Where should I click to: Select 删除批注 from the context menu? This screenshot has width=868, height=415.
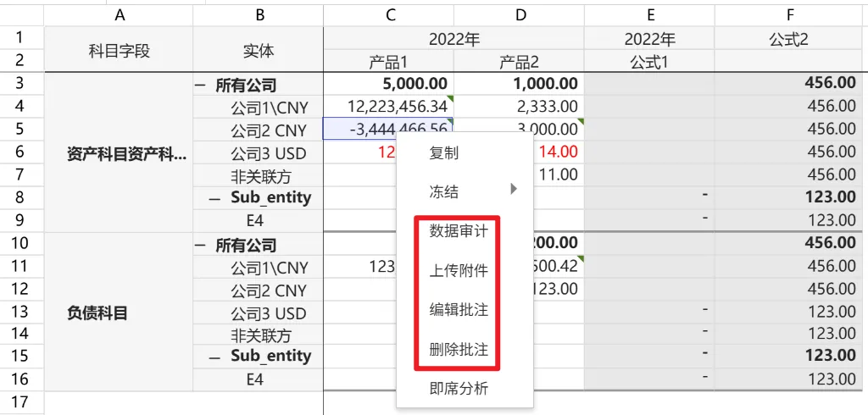point(458,349)
